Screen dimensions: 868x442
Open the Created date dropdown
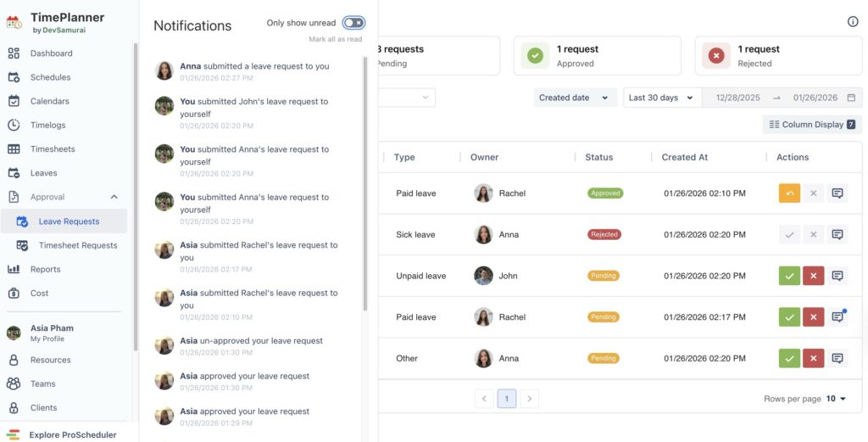575,98
